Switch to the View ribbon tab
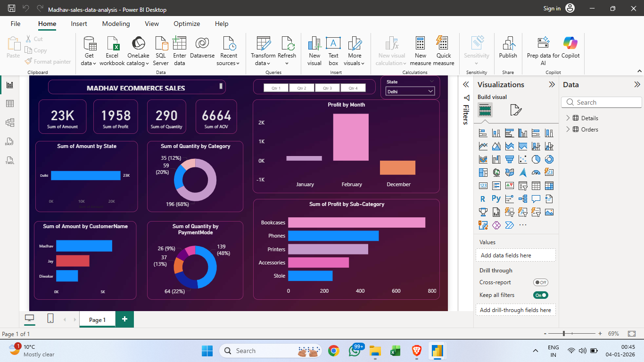Image resolution: width=644 pixels, height=362 pixels. click(152, 24)
